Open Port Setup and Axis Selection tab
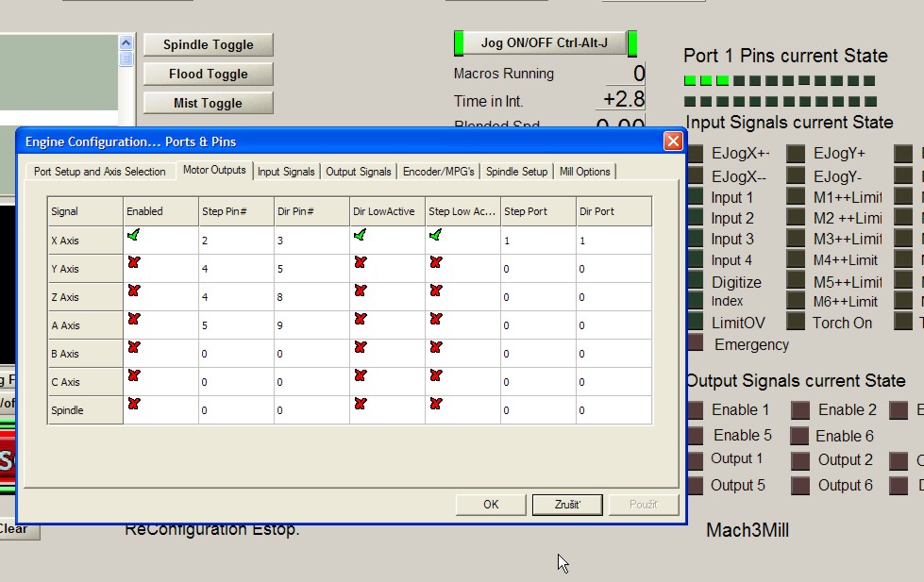924x582 pixels. click(99, 172)
